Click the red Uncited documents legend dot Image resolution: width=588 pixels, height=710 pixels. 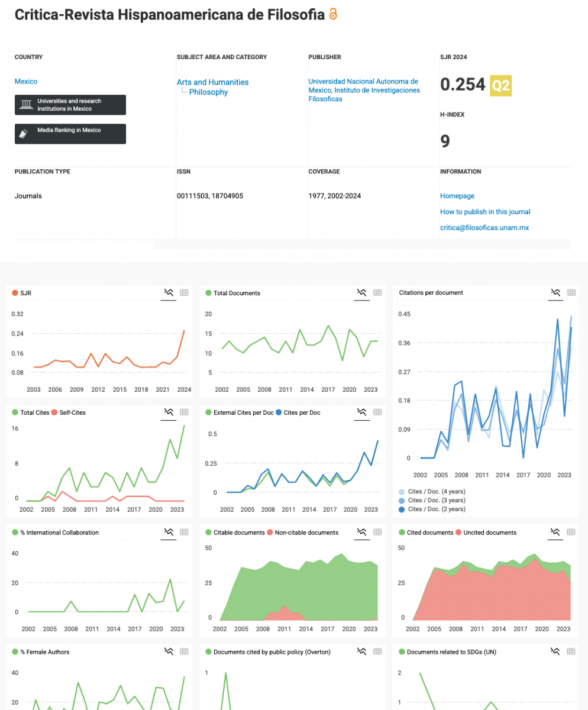[x=458, y=532]
